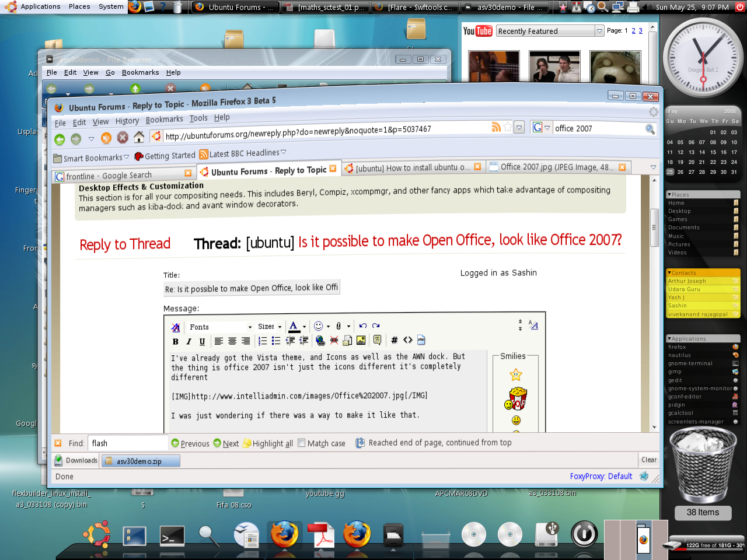Open YouTube Recently Featured dropdown
Viewport: 747px width, 560px height.
[550, 31]
